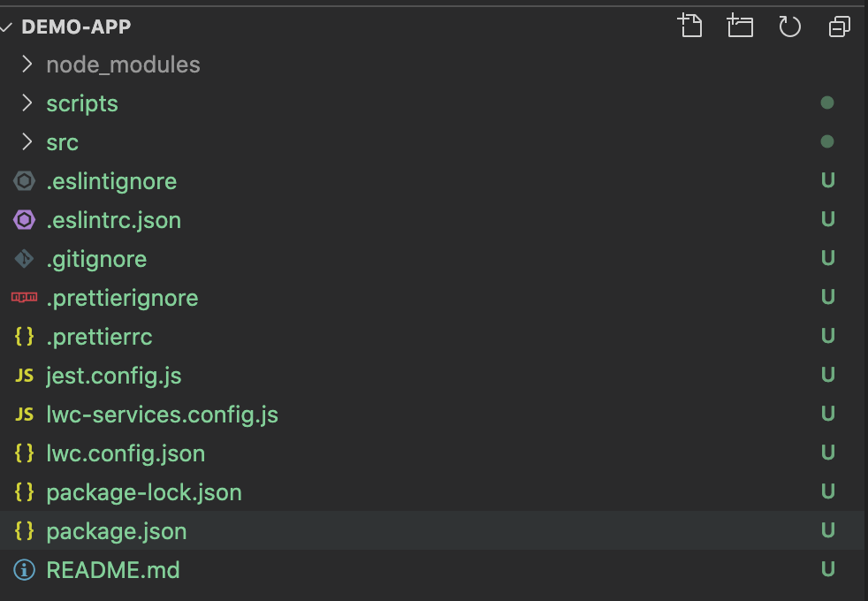This screenshot has width=868, height=601.
Task: Click the git icon beside .gitignore
Action: [25, 259]
